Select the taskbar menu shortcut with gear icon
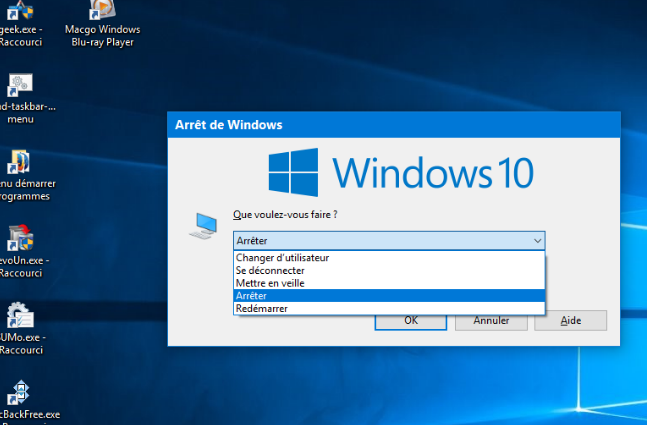The height and width of the screenshot is (425, 647). pos(20,85)
